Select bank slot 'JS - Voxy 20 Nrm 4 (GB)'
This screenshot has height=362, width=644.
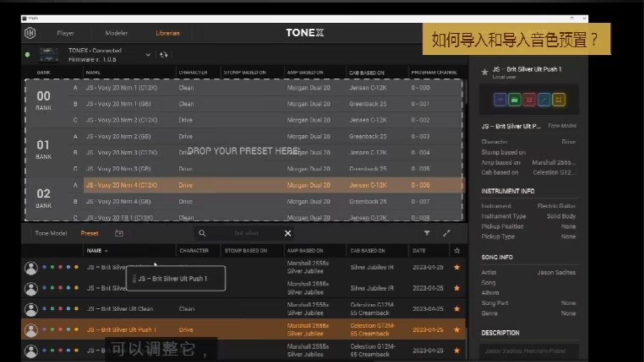pos(118,202)
